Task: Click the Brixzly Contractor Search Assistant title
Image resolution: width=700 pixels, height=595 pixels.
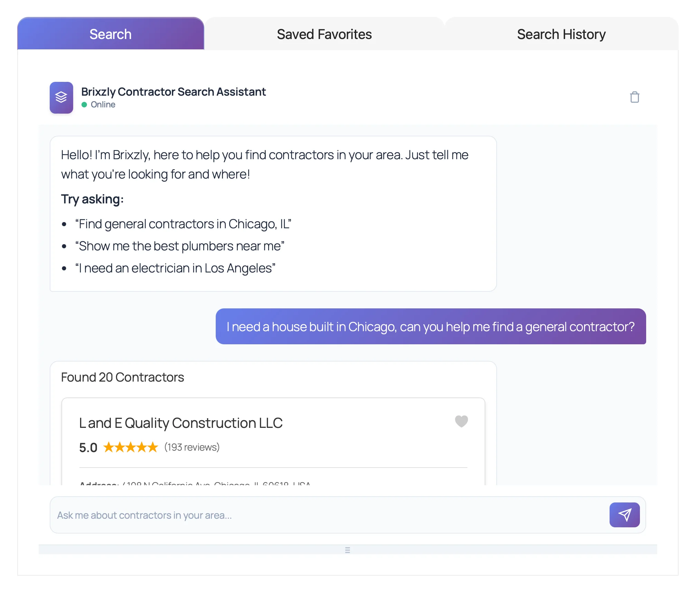Action: click(x=173, y=92)
